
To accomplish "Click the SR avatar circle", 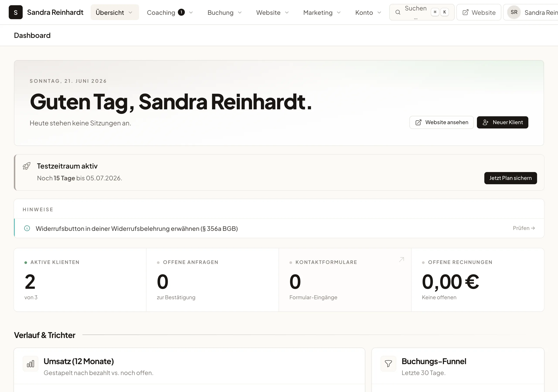I will (x=514, y=12).
